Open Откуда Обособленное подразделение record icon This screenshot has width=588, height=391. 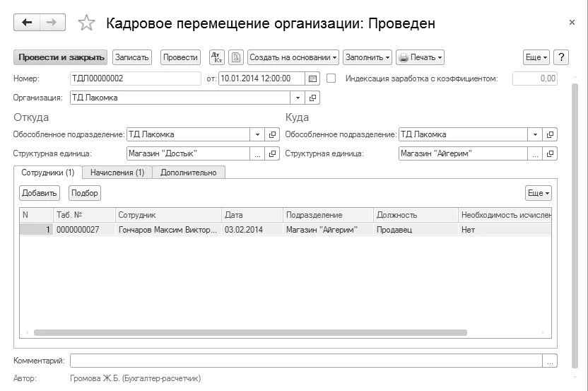[272, 134]
